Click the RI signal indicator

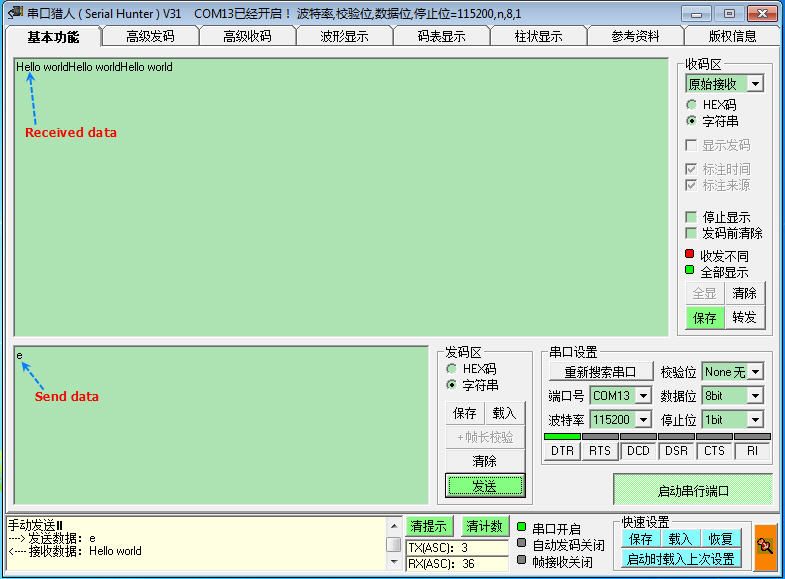coord(752,450)
